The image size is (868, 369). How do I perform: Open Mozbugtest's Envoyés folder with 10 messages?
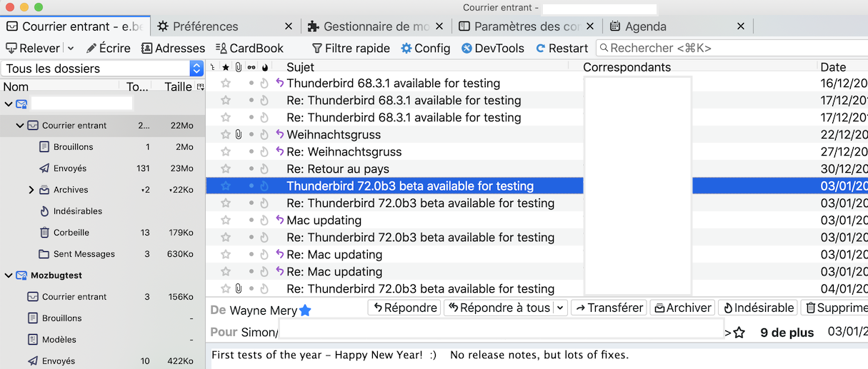tap(103, 361)
